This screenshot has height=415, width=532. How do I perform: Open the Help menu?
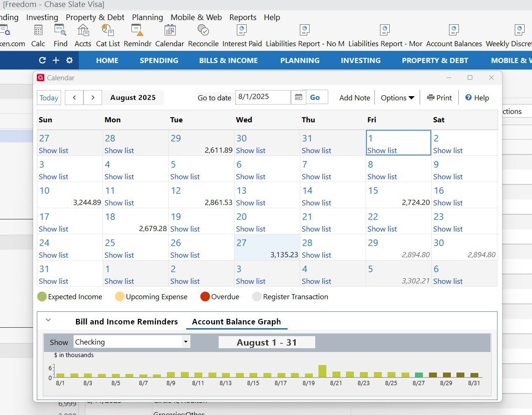pos(272,17)
